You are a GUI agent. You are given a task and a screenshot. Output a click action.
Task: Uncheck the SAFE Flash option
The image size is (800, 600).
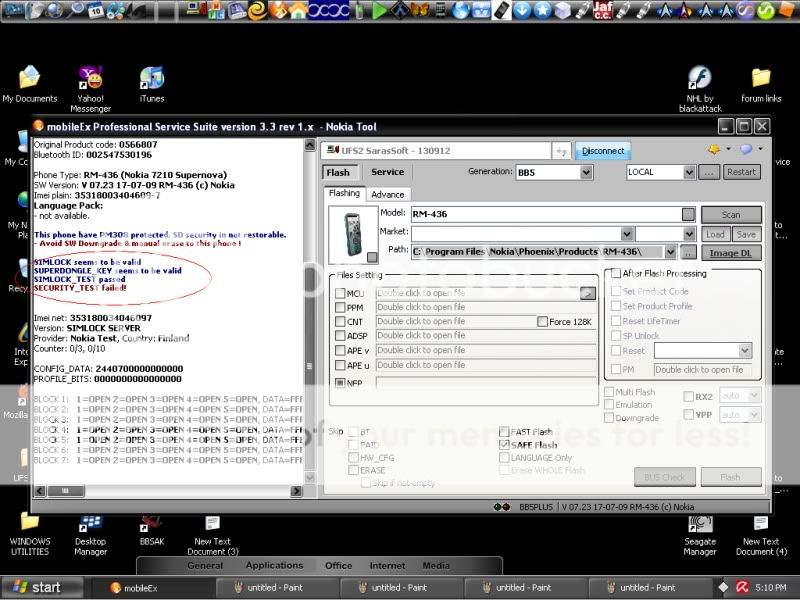(x=505, y=445)
